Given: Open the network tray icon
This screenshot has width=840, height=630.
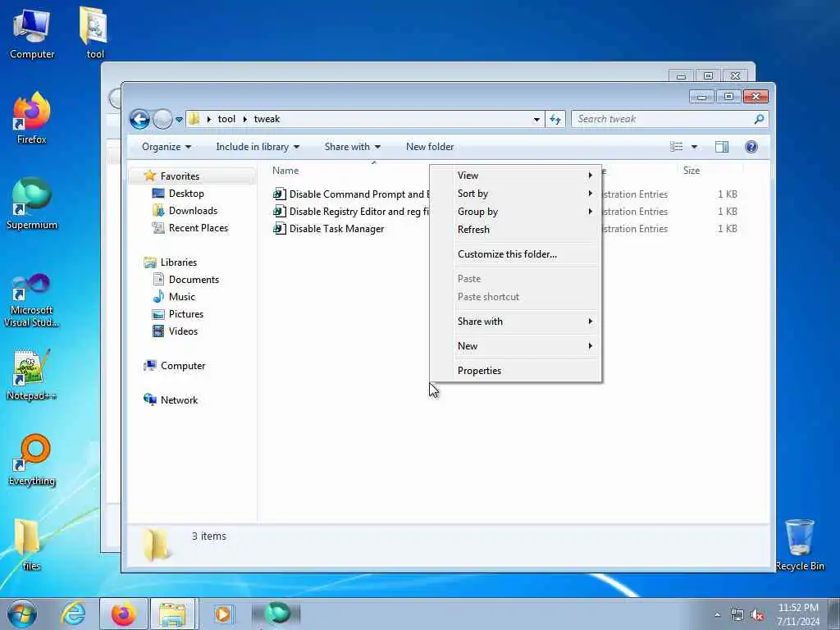Looking at the screenshot, I should pyautogui.click(x=737, y=614).
